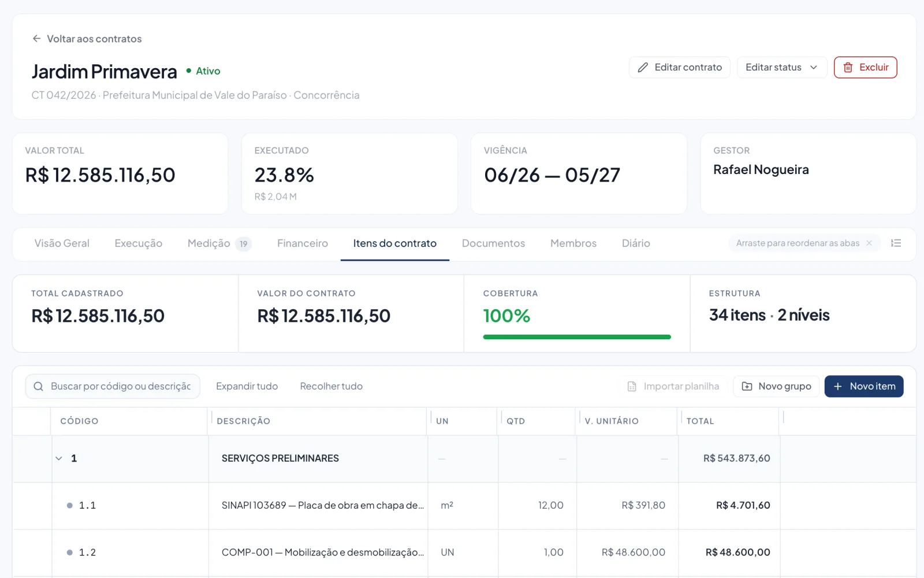Viewport: 924px width, 578px height.
Task: Click the unit price R$ 48.600,00 cell
Action: (x=634, y=553)
